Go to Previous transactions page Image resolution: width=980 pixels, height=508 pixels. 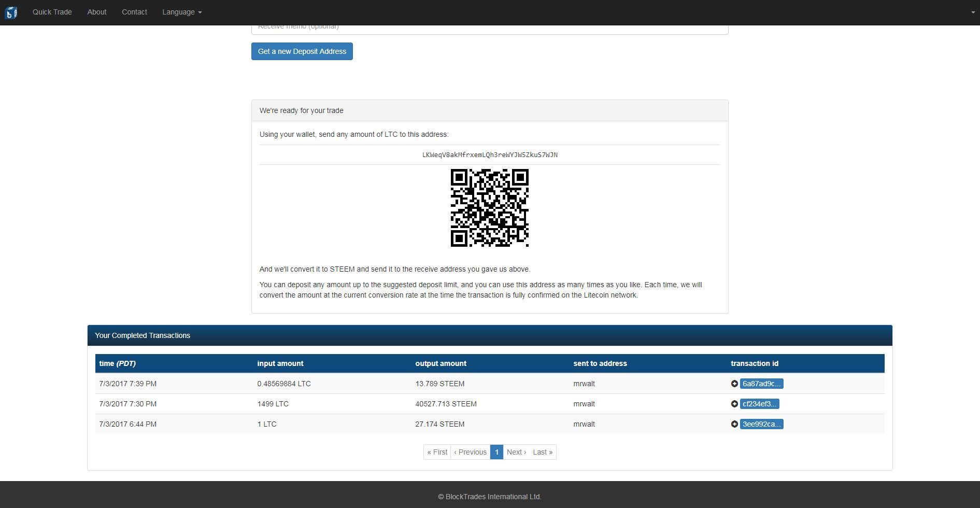tap(470, 452)
